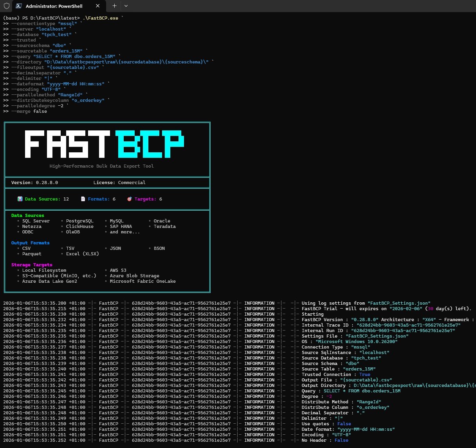476x448 pixels.
Task: Click the "--directory" path value text
Action: [x=126, y=62]
